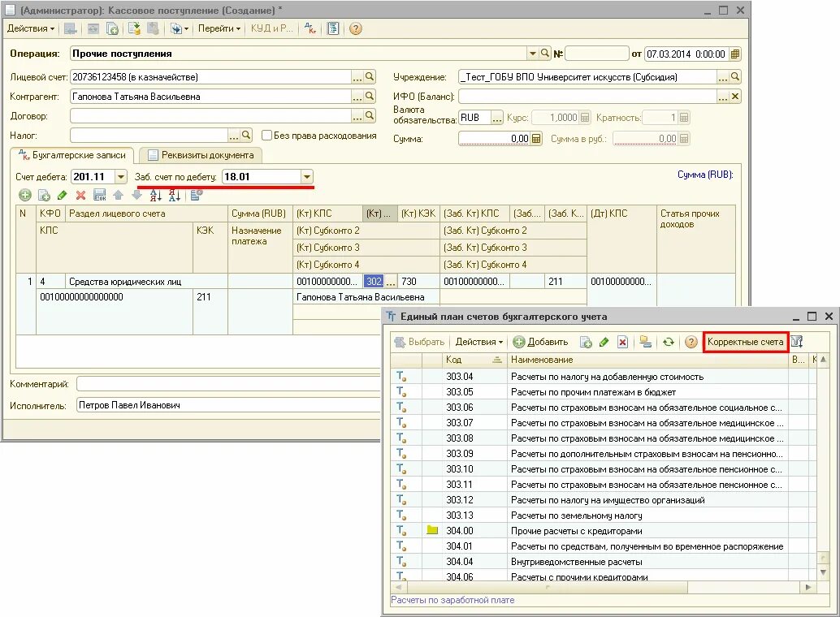Mark account for deletion in chart window
840x617 pixels.
click(x=622, y=342)
